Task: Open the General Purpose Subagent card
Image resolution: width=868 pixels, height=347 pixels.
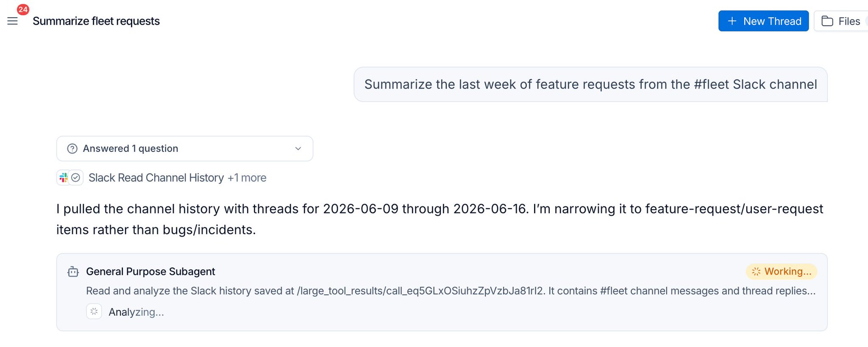Action: [x=442, y=292]
